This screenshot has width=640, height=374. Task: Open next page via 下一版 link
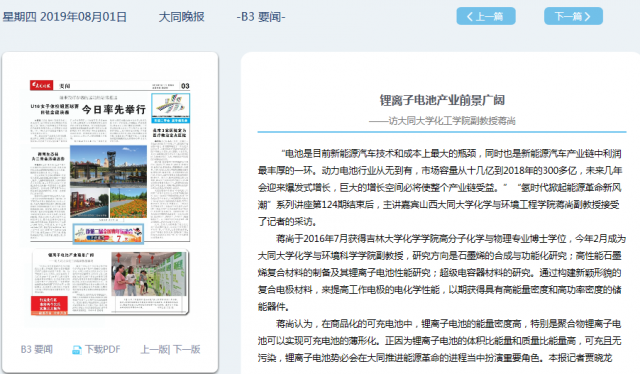click(187, 350)
